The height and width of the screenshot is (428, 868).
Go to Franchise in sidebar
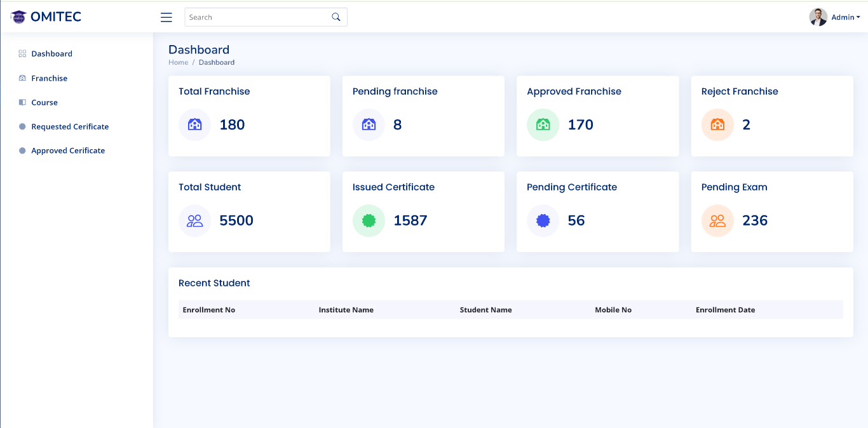49,78
